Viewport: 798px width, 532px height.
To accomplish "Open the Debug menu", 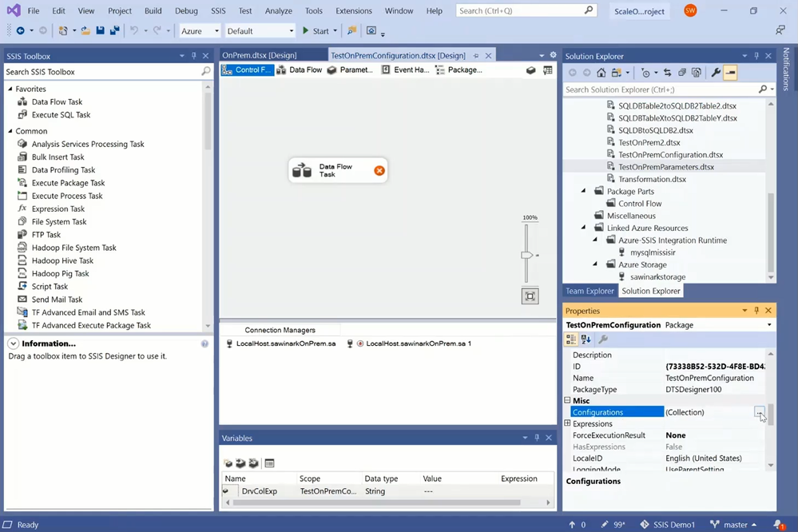I will point(186,10).
